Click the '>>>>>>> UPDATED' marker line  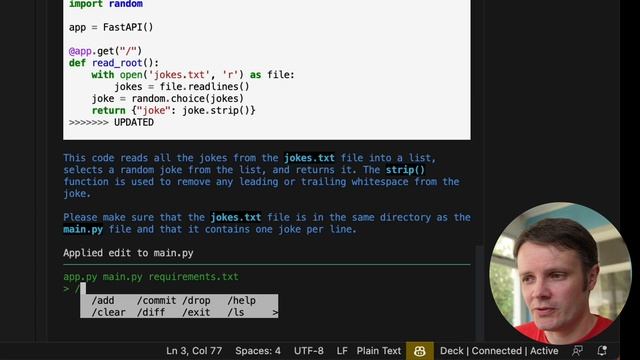coord(111,122)
